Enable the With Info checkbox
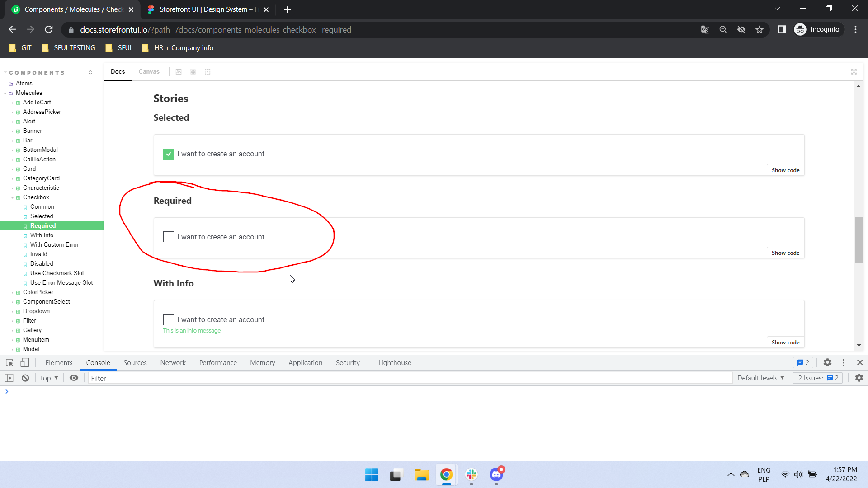Screen dimensions: 868x488 168,319
